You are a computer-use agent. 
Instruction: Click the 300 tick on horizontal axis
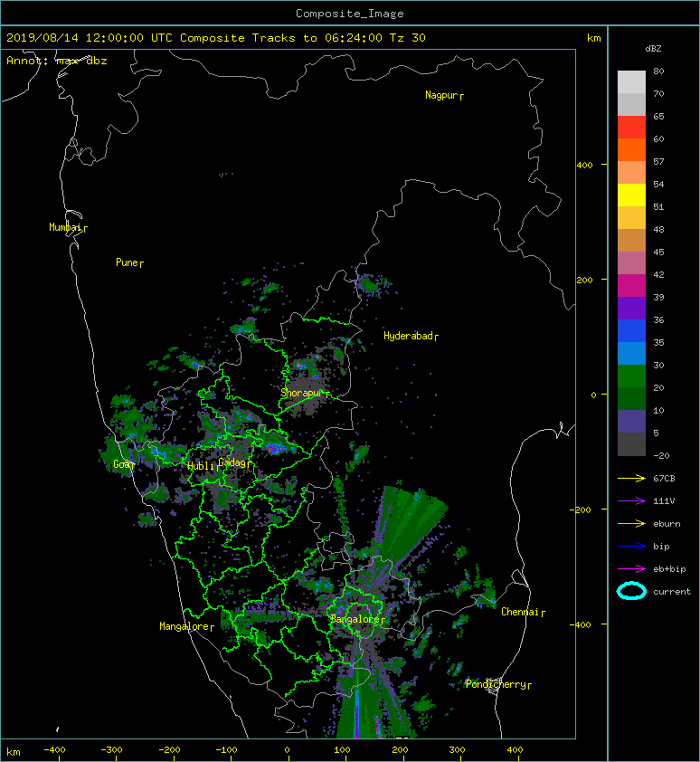[x=457, y=750]
